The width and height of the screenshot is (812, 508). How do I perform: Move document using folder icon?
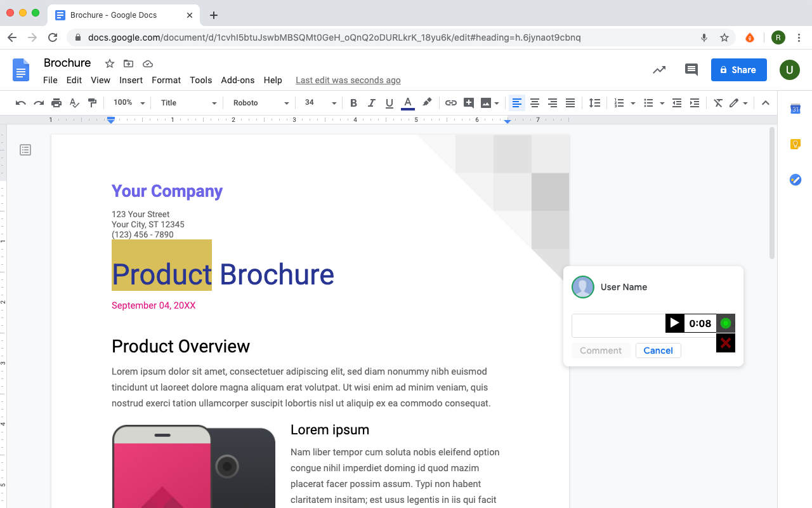pos(129,63)
